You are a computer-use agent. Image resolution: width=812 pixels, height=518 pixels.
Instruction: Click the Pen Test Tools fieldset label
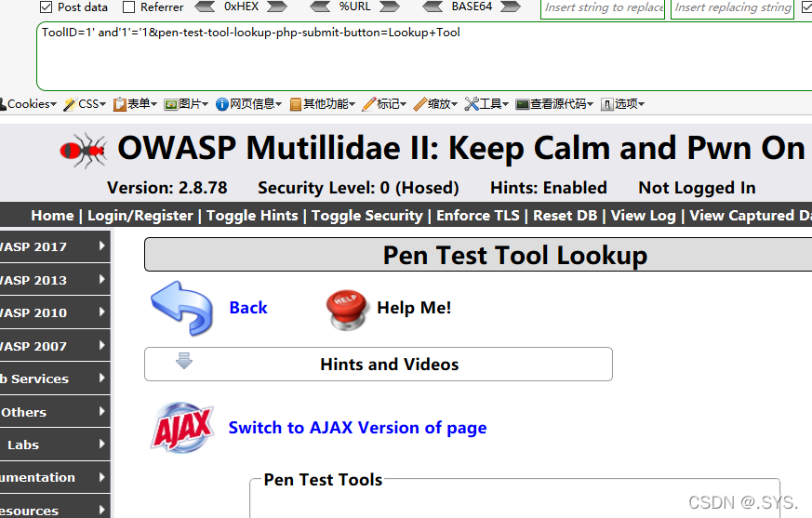point(323,480)
